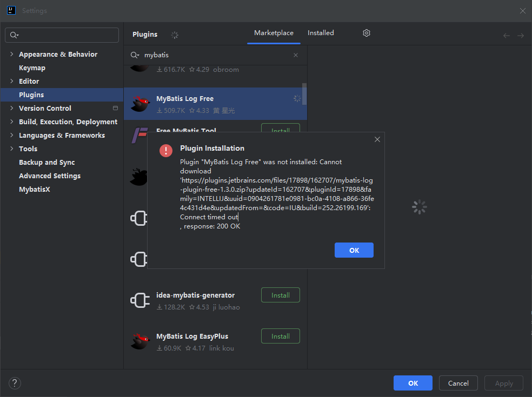Expand the Tools settings section
The image size is (532, 397).
(x=12, y=149)
